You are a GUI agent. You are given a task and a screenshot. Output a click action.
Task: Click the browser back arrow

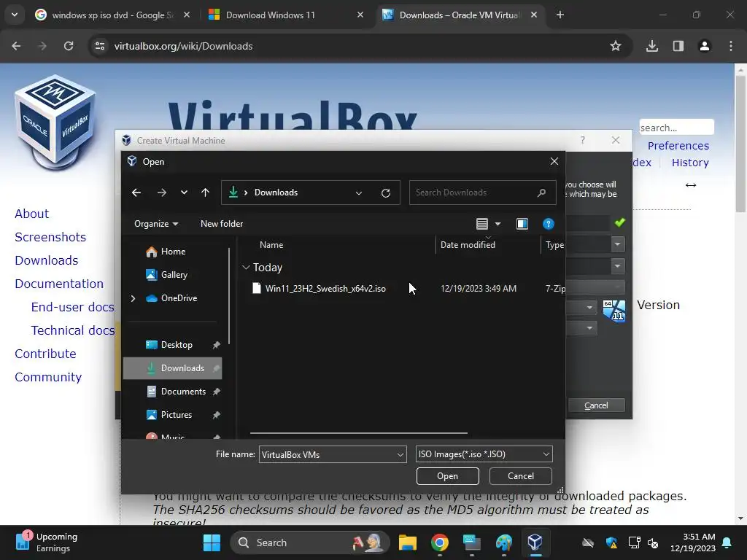click(x=16, y=46)
